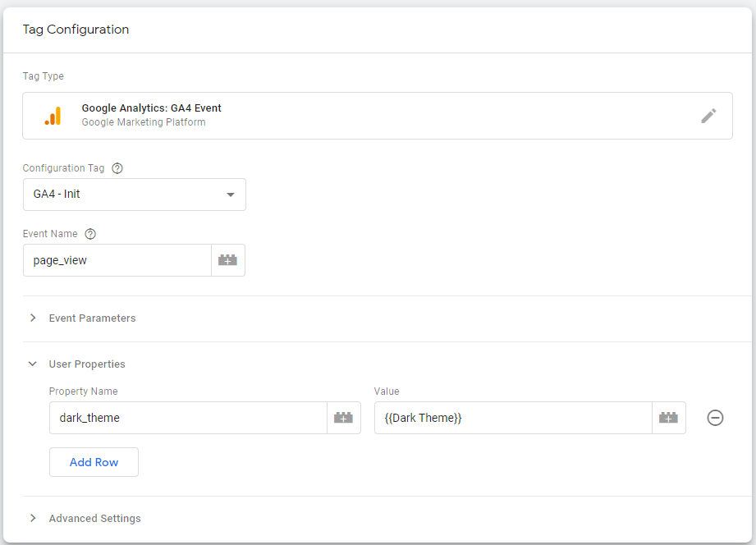Open the GA4 - Init configuration tag dropdown
This screenshot has width=756, height=545.
[135, 195]
